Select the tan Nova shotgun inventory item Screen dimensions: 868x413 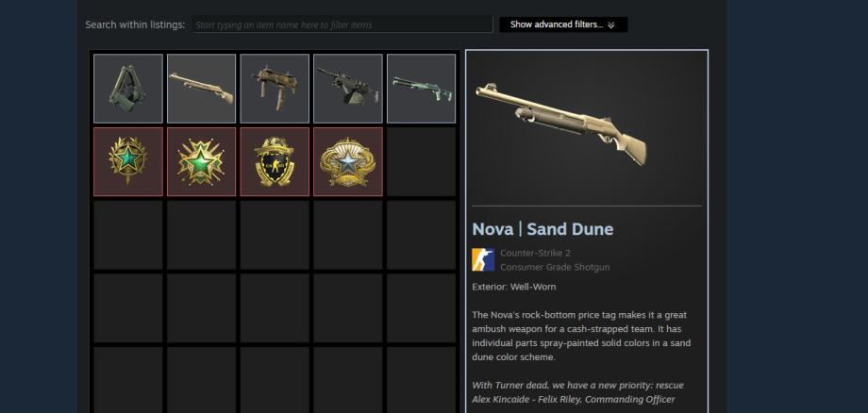point(201,89)
